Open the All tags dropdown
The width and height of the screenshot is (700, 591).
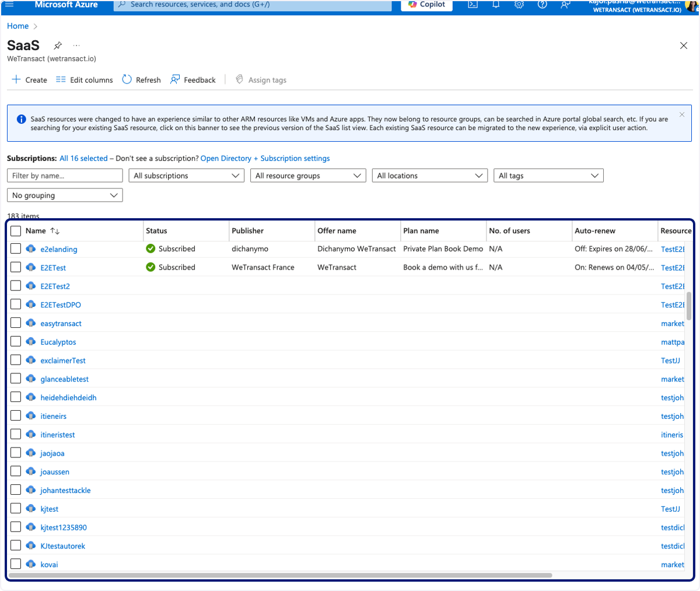(548, 176)
